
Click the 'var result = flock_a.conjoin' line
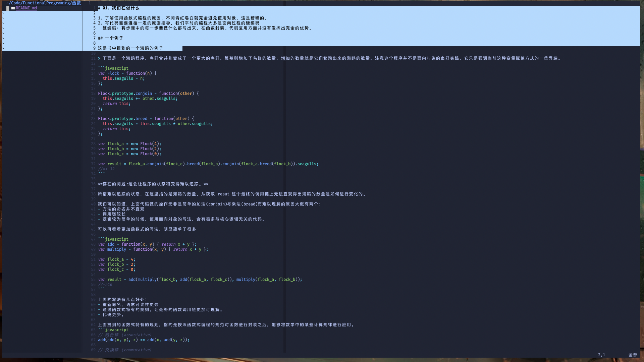(x=208, y=164)
